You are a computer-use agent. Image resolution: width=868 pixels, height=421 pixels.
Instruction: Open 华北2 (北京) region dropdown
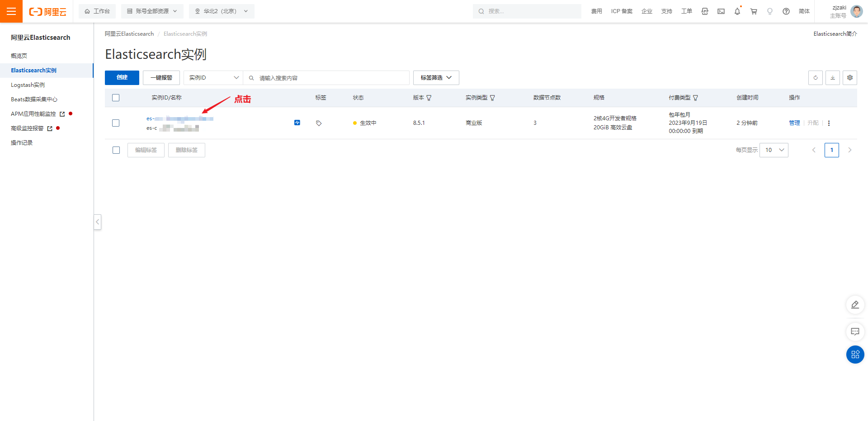coord(222,11)
